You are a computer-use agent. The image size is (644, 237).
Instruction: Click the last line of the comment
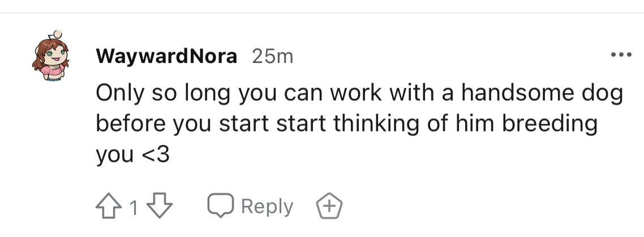(132, 155)
